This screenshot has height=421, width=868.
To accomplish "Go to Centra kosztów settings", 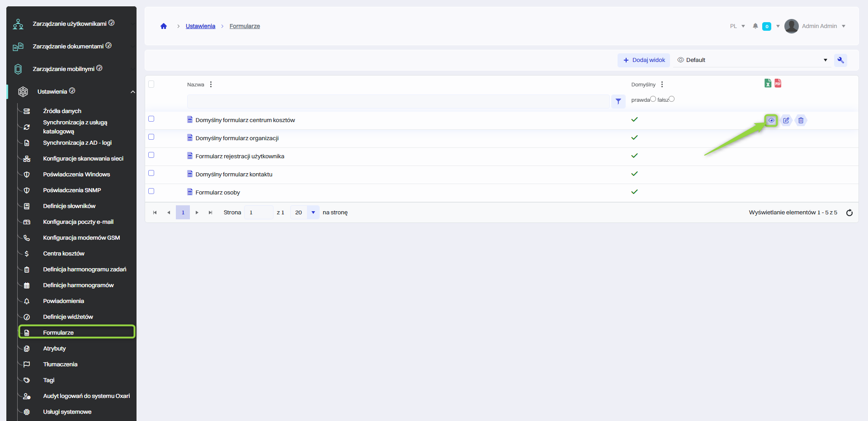I will 64,254.
